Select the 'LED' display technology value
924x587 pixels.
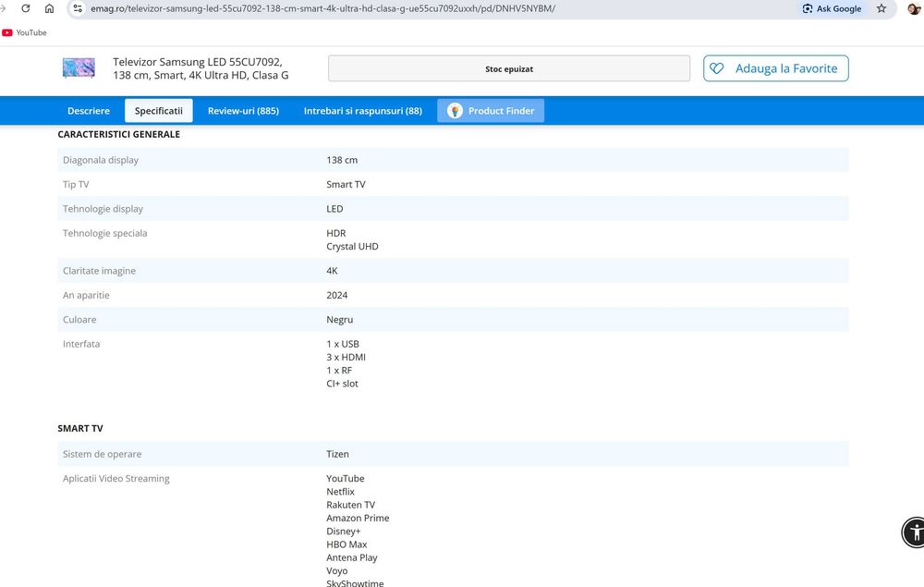334,209
